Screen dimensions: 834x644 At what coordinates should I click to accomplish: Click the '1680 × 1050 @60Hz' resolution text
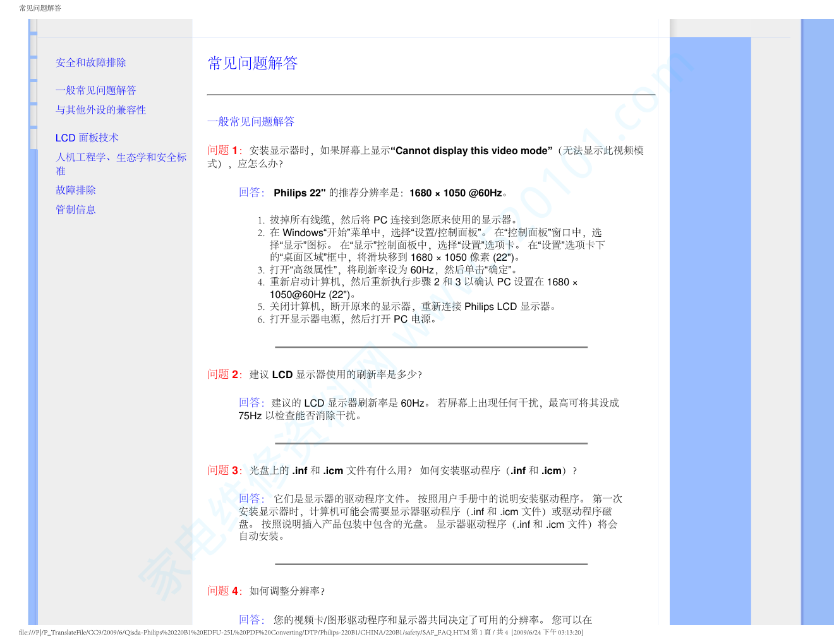click(456, 193)
